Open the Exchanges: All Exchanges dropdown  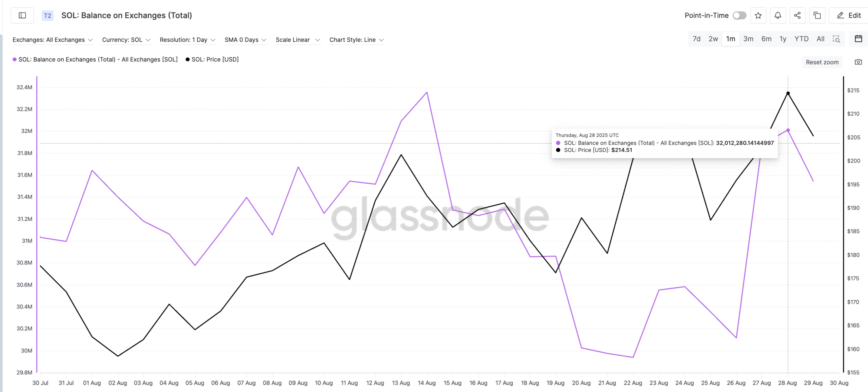point(53,40)
